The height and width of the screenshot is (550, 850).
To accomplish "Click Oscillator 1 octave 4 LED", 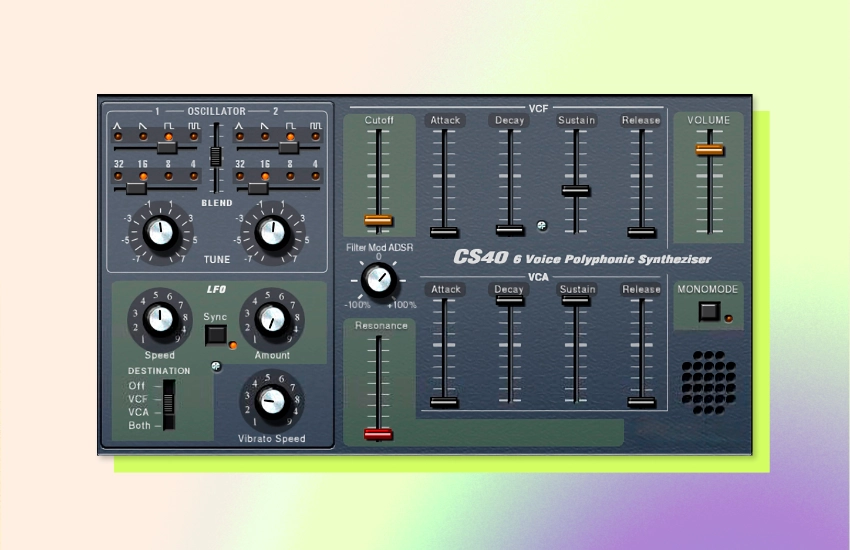I will [x=194, y=176].
